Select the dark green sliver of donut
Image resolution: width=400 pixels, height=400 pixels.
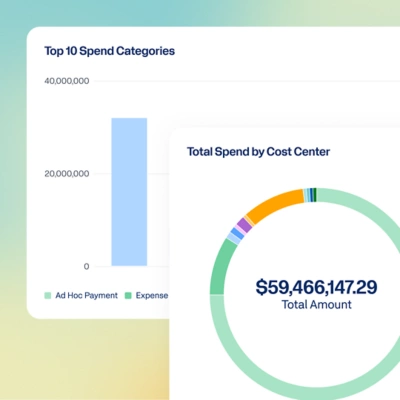pos(315,195)
